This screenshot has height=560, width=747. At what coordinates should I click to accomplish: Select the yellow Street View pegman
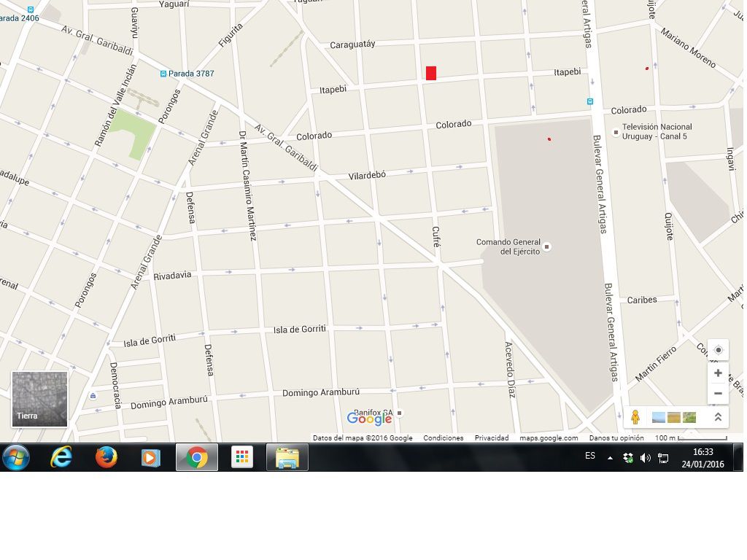click(635, 417)
